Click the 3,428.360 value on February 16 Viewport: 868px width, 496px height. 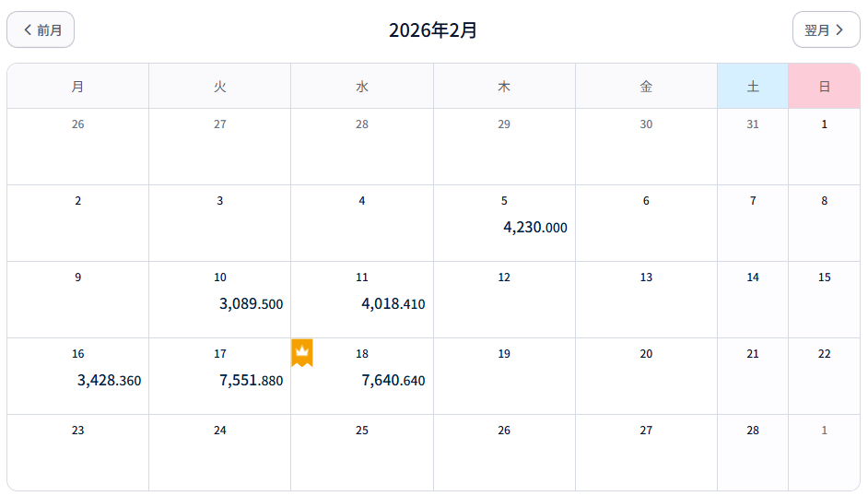tap(109, 381)
